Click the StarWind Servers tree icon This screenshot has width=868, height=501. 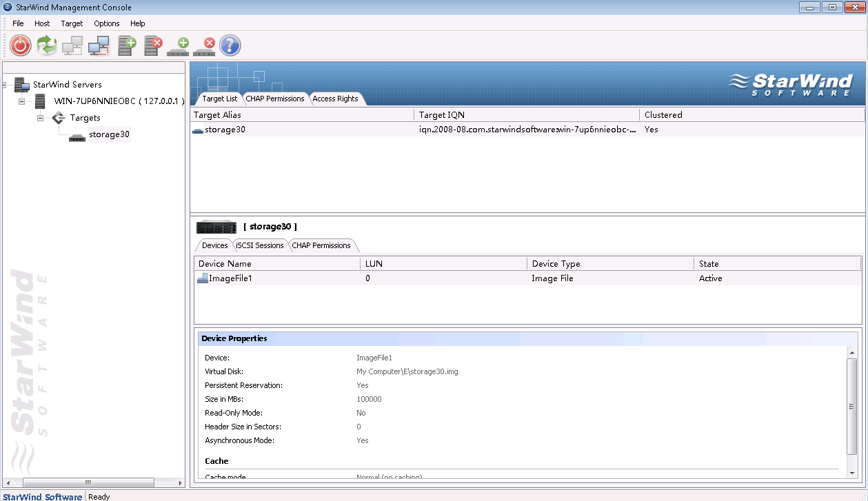pos(21,85)
